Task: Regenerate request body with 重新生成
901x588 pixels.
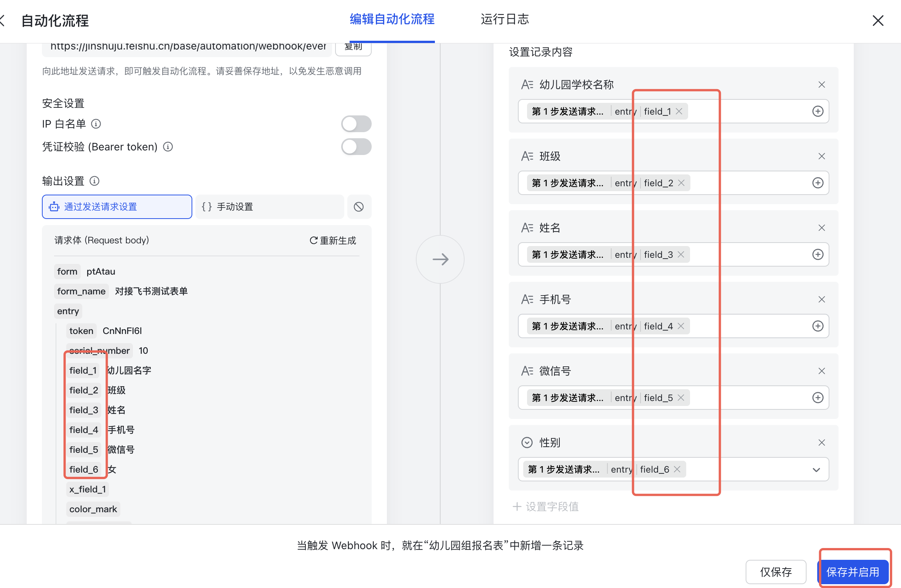Action: [x=333, y=240]
